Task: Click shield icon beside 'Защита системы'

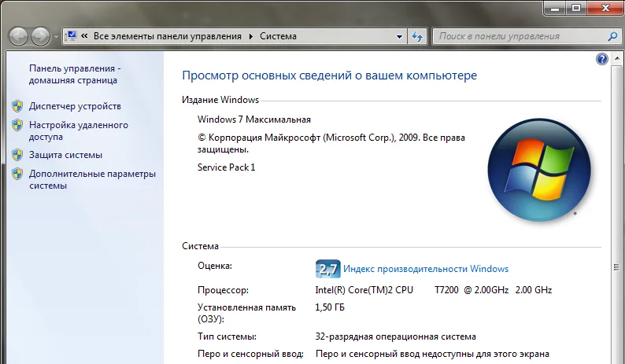Action: click(x=17, y=155)
